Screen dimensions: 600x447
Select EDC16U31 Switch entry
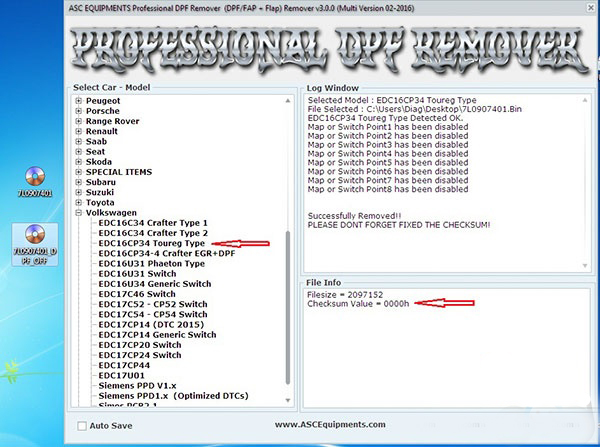click(137, 274)
